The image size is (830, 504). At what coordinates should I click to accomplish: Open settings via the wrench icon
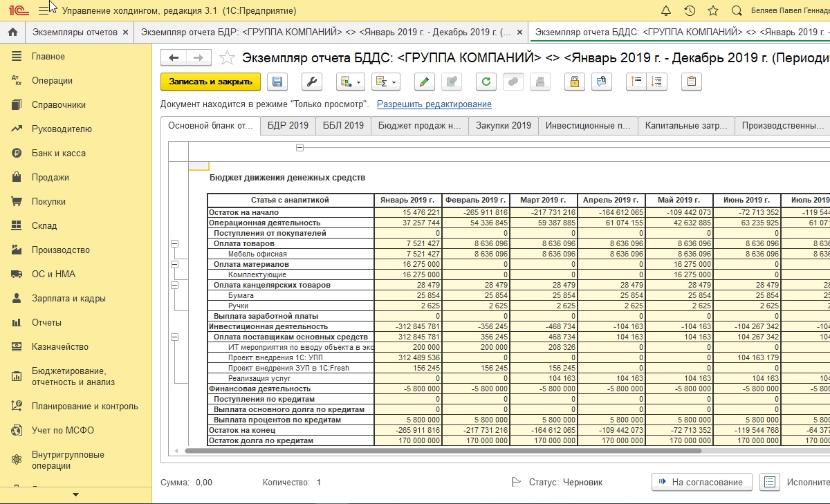coord(312,82)
